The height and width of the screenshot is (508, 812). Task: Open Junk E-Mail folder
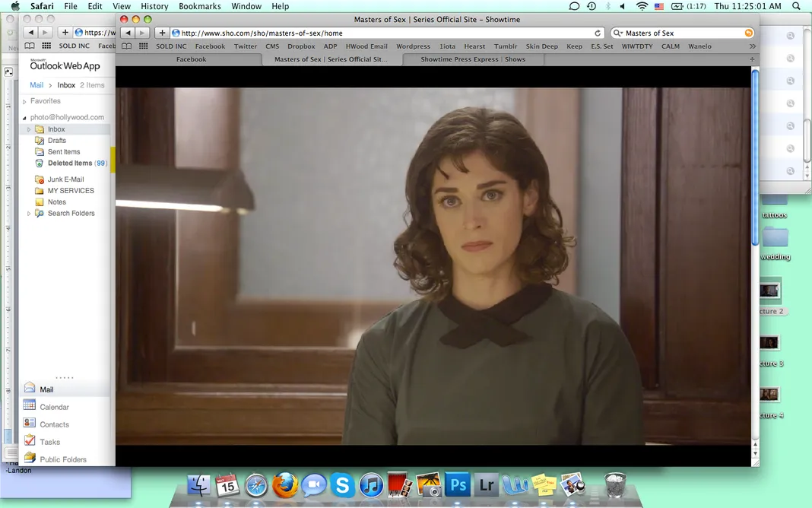[x=66, y=179]
